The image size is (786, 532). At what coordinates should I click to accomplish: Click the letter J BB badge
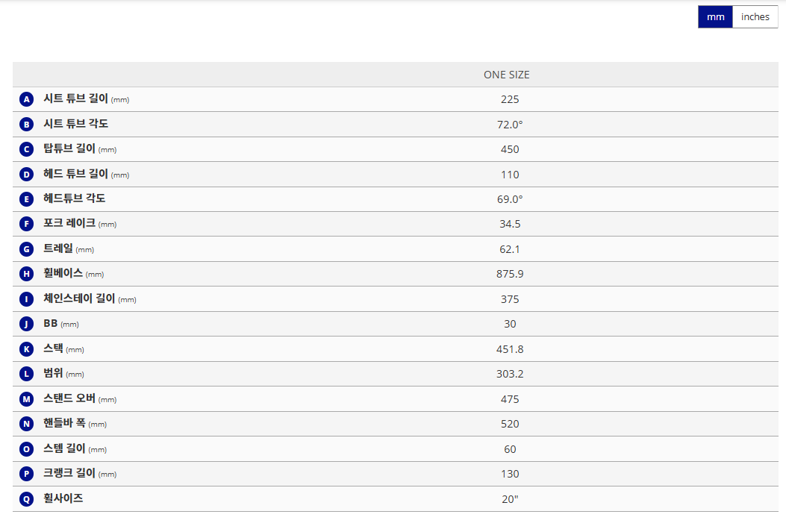27,324
